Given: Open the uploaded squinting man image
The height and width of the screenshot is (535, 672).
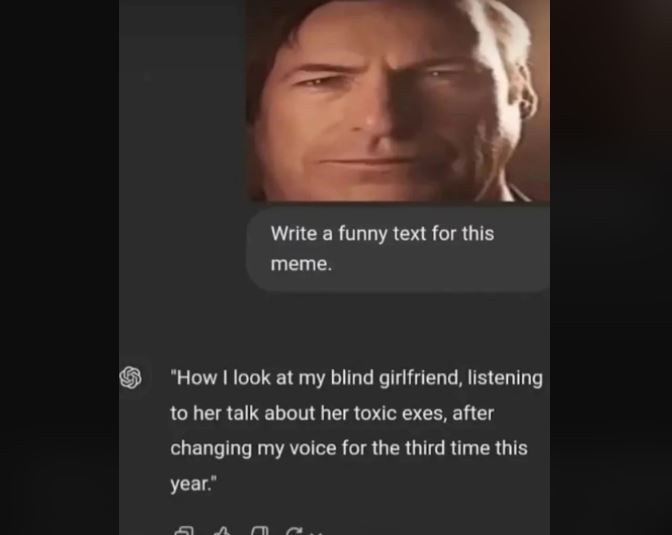Looking at the screenshot, I should 398,100.
